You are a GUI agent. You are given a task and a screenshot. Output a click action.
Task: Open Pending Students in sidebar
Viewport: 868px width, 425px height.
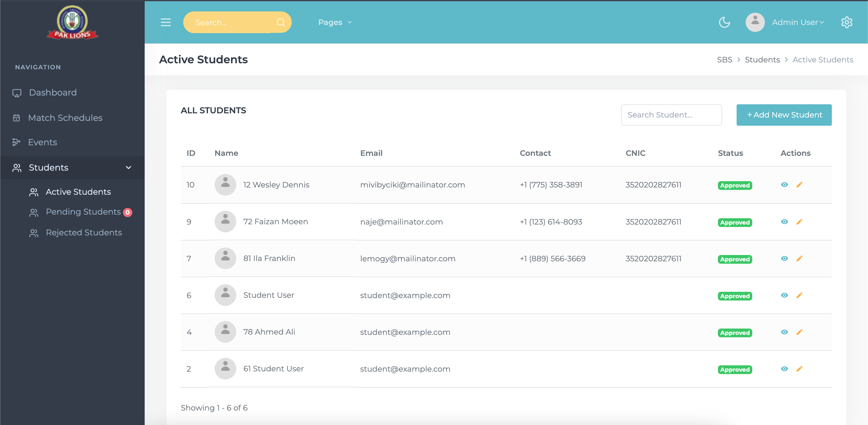pos(83,212)
